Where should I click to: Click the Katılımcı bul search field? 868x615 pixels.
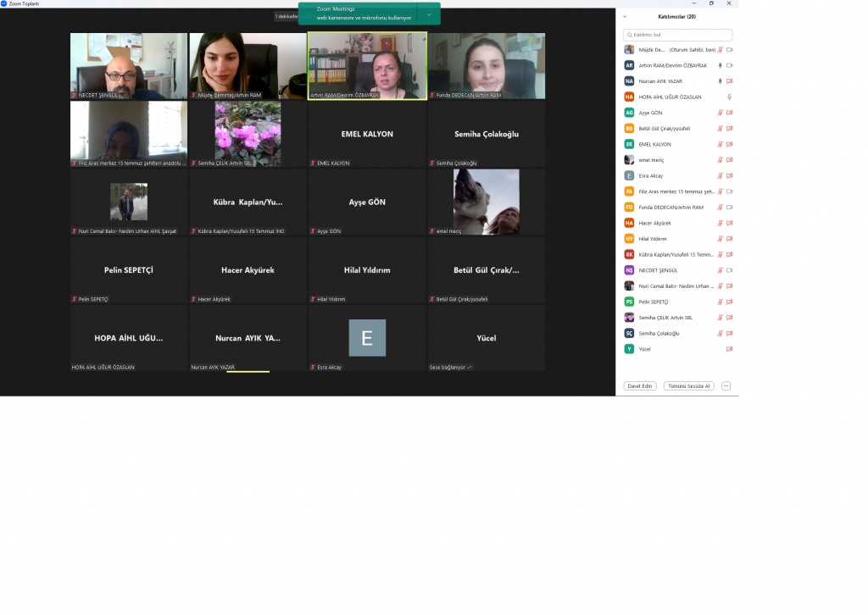click(677, 35)
